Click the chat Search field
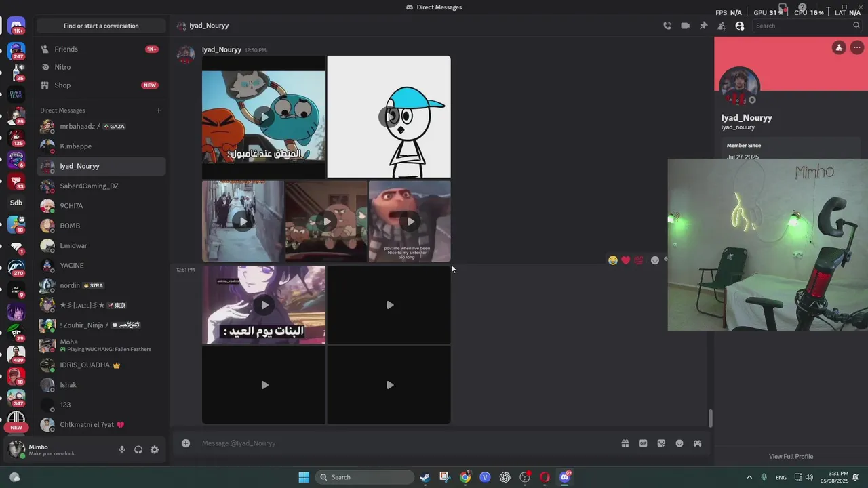Screen dimensions: 868x488 click(807, 26)
